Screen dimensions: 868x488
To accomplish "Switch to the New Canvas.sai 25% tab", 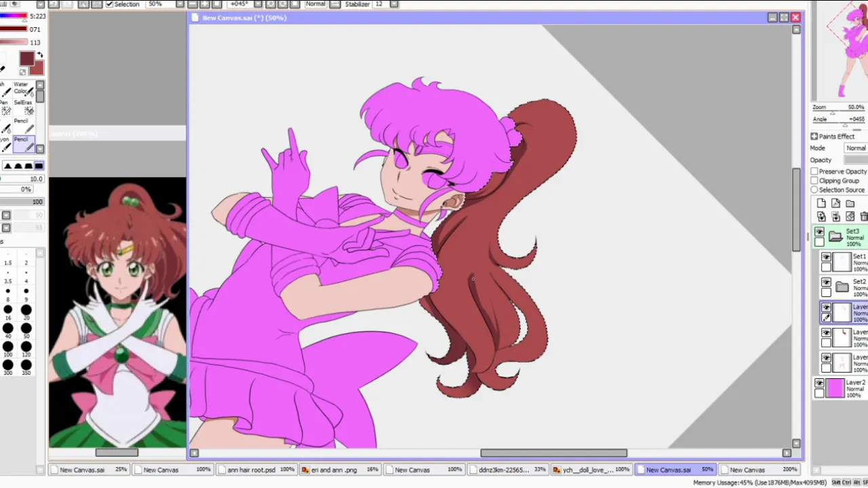I will click(89, 470).
